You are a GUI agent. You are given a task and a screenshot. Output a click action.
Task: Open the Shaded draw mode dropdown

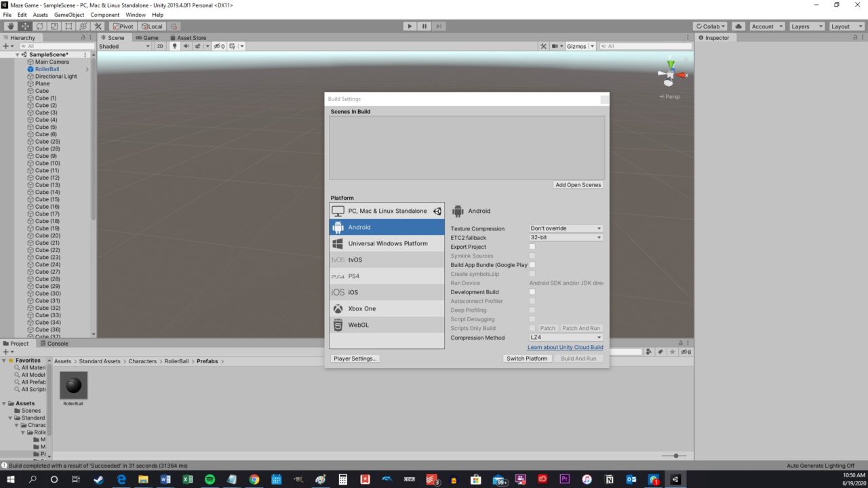tap(125, 46)
